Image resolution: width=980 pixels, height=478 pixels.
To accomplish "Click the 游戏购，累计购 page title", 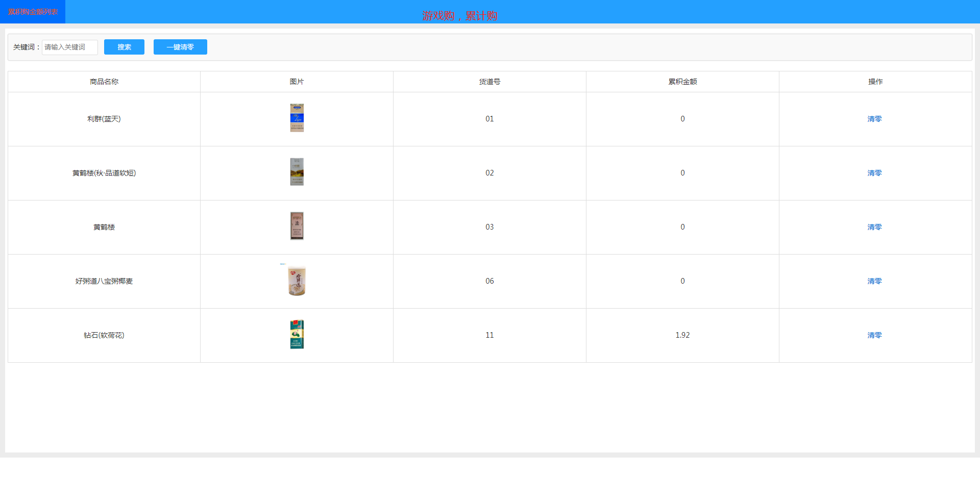I will tap(459, 16).
